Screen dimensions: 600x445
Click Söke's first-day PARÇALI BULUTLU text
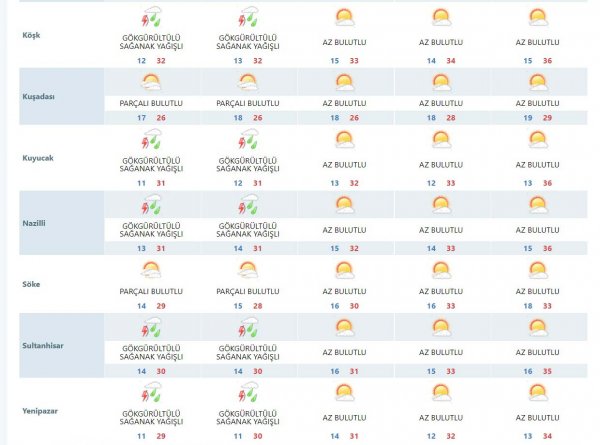tap(151, 291)
